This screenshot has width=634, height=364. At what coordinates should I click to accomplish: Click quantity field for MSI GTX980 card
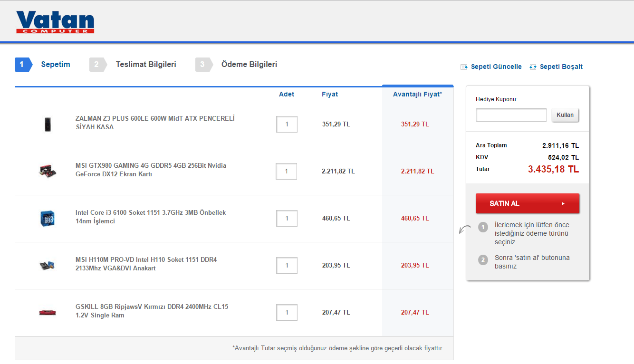point(287,171)
